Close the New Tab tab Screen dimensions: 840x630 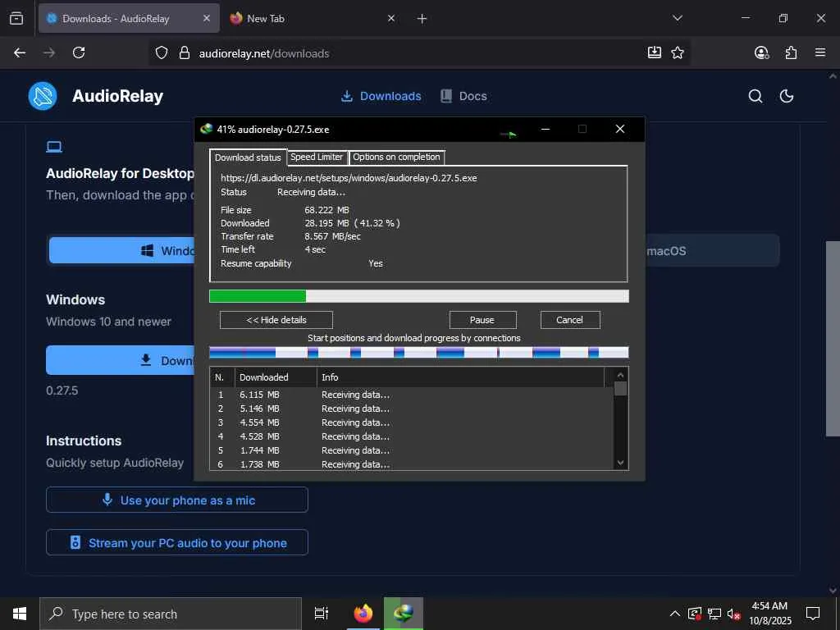391,18
